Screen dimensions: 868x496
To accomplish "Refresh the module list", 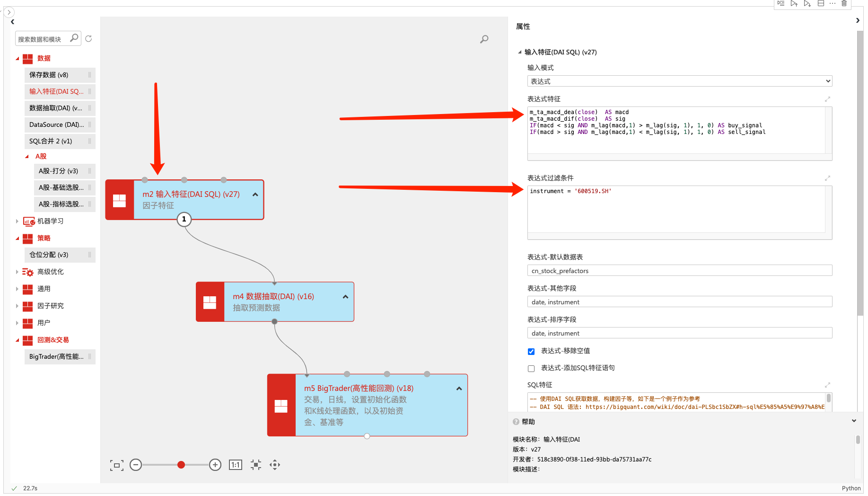I will click(x=88, y=39).
